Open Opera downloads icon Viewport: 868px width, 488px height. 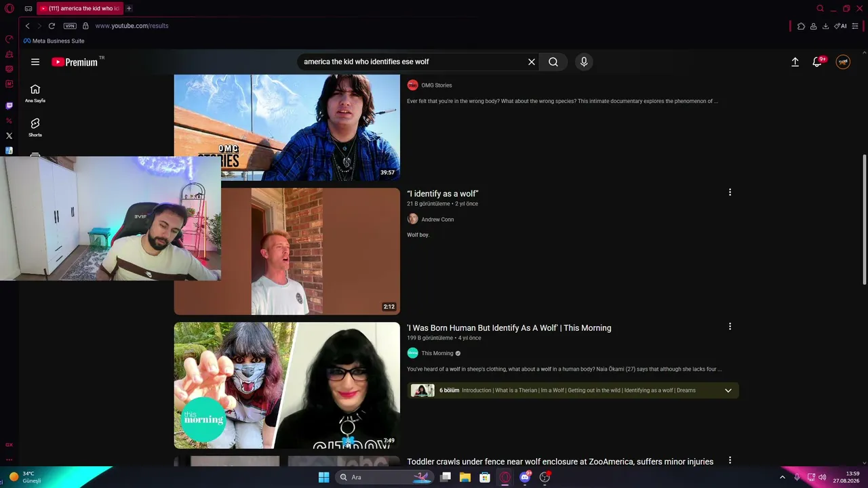825,26
